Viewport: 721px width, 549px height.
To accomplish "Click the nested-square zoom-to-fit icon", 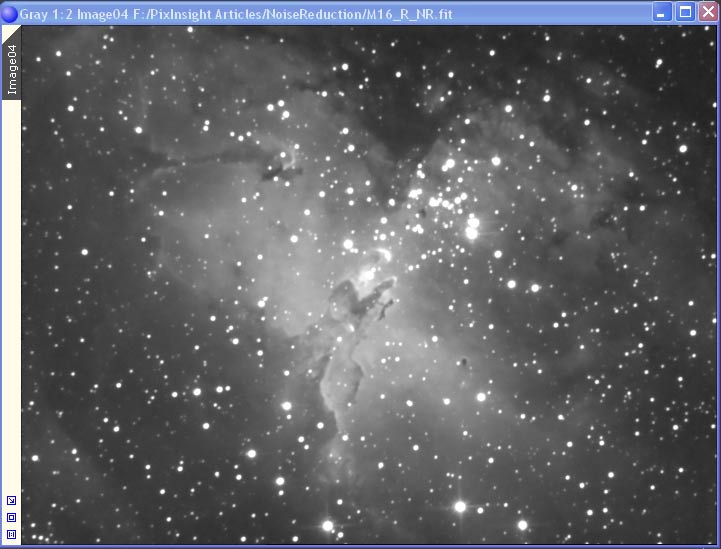I will tap(11, 517).
